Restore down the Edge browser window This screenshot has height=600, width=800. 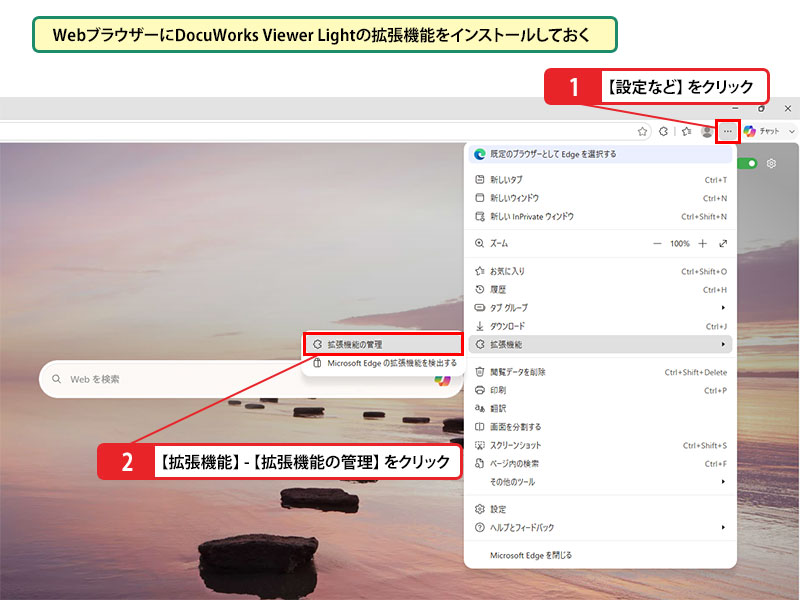coord(762,109)
